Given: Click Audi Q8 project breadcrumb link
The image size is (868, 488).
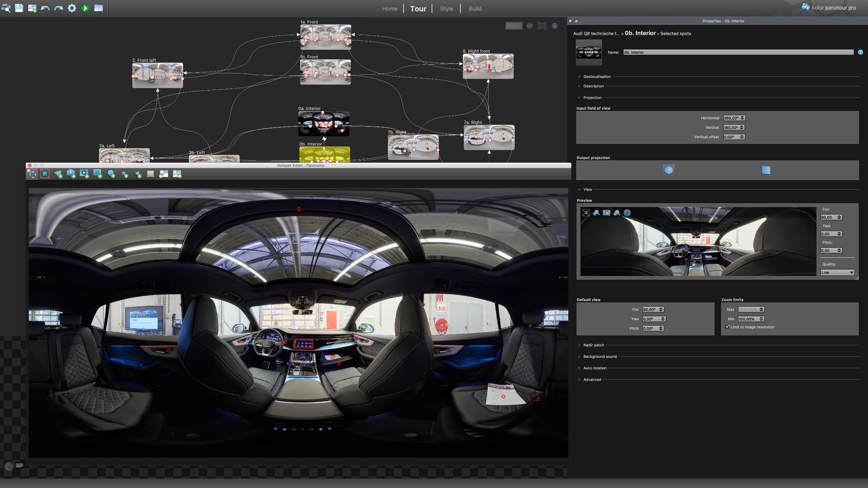Looking at the screenshot, I should [x=596, y=33].
